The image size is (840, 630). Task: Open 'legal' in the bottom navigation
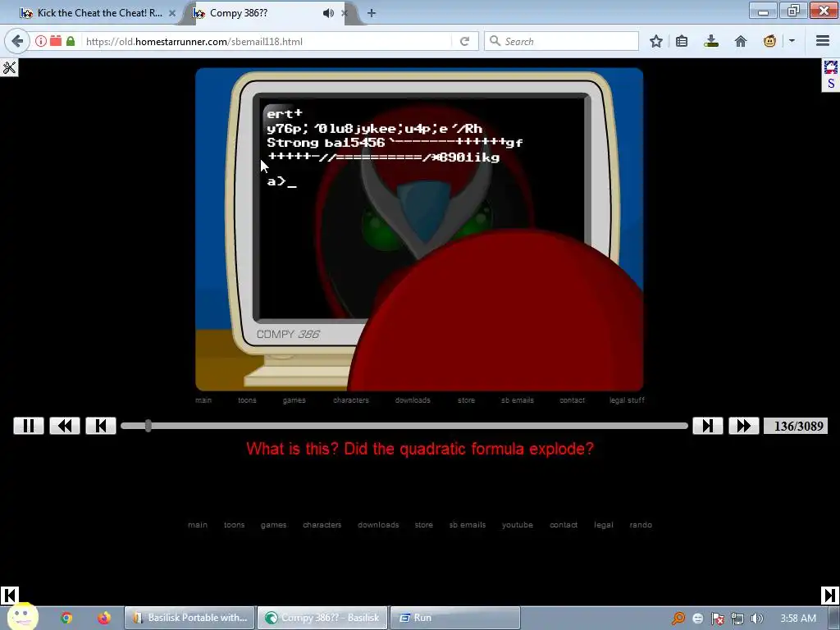[x=604, y=525]
